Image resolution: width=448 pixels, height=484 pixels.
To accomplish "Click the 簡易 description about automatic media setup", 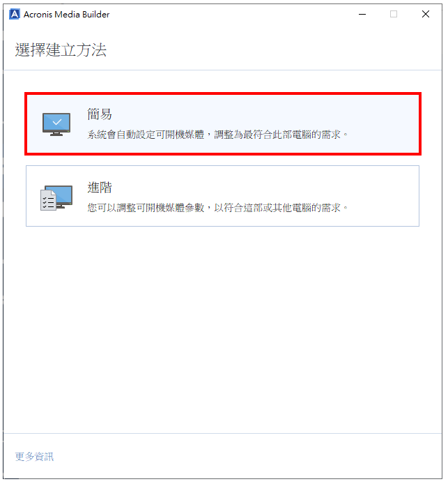I will click(217, 135).
